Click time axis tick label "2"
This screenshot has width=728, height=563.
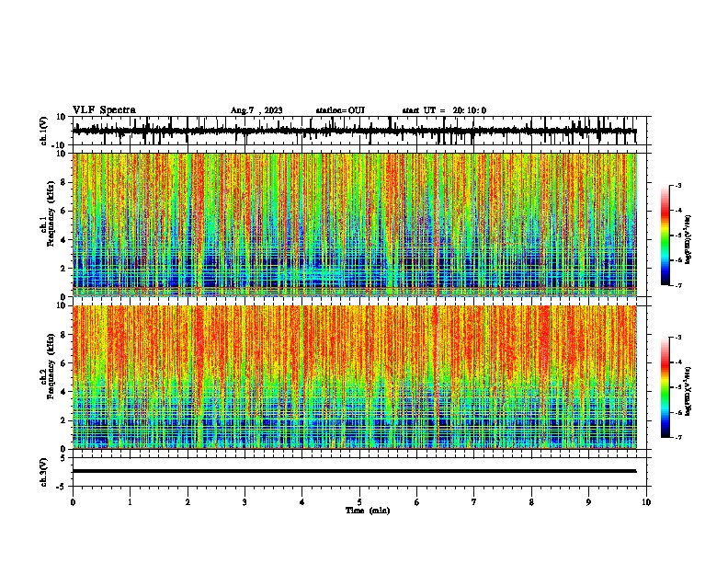(188, 502)
